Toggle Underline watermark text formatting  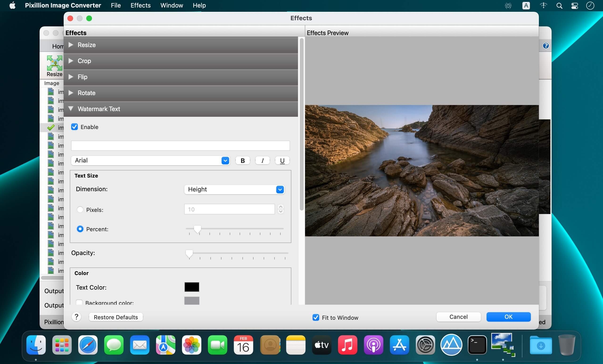[282, 161]
